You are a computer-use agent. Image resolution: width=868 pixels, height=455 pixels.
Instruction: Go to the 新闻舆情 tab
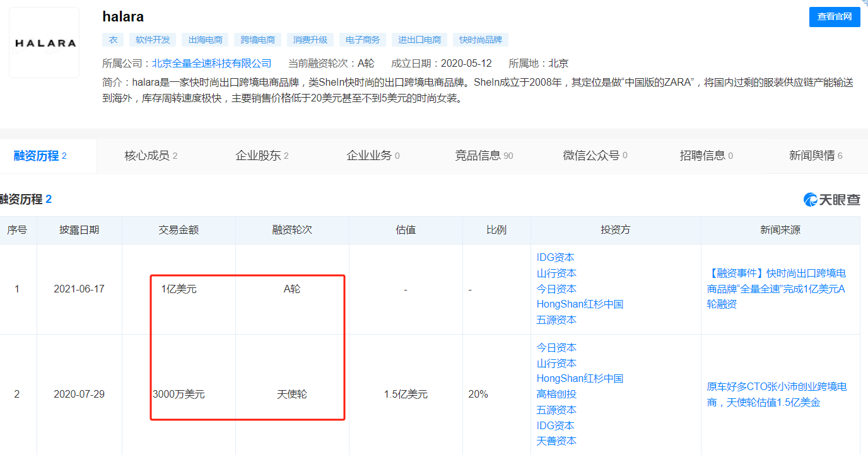pos(815,156)
